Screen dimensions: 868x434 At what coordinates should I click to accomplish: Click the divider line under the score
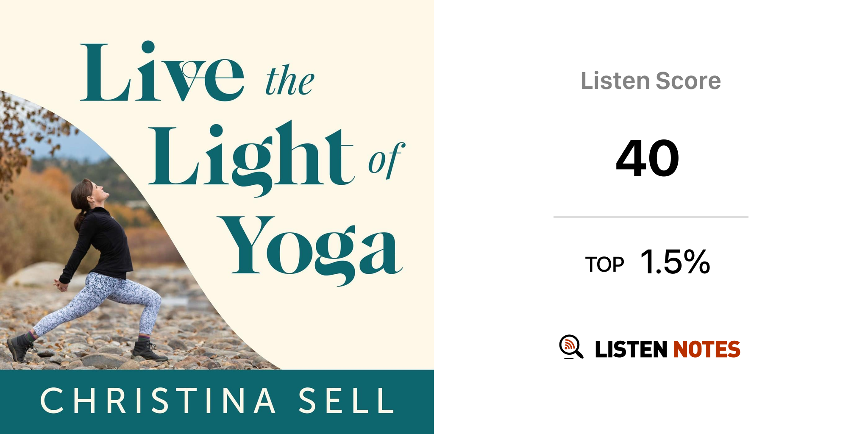651,217
